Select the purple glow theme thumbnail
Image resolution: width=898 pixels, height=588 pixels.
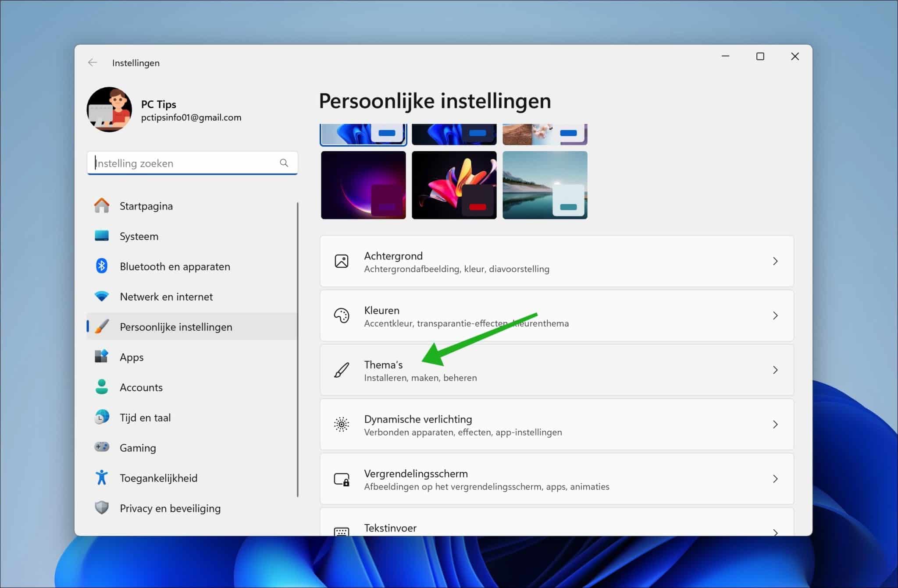point(363,185)
